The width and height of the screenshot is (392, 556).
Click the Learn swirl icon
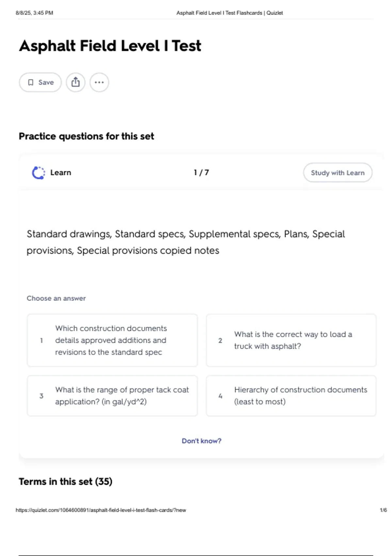tap(38, 173)
